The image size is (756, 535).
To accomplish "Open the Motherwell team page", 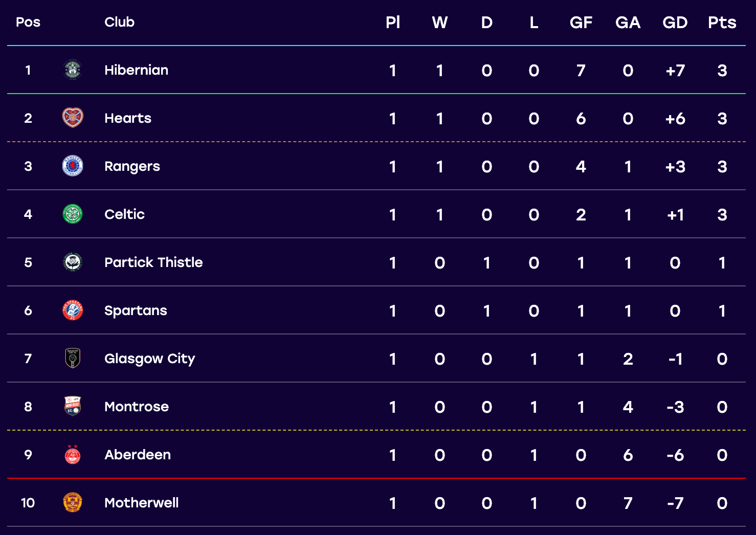I will pos(142,503).
